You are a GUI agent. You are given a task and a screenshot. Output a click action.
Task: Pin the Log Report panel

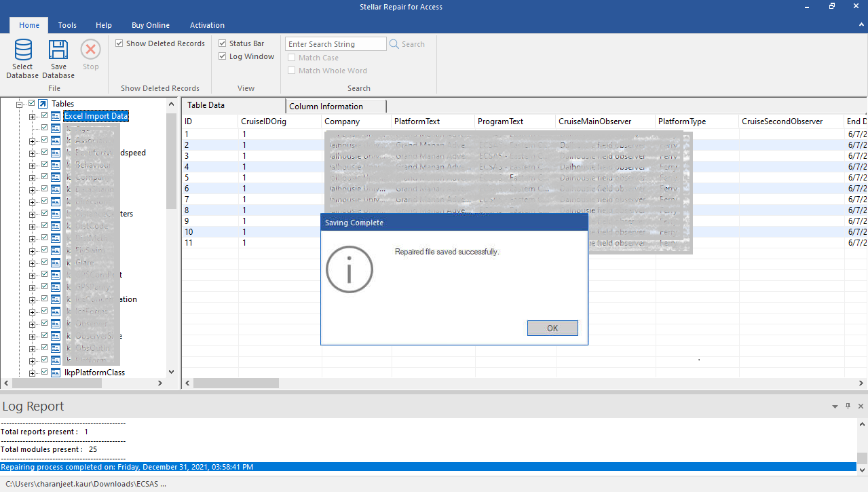pyautogui.click(x=848, y=406)
